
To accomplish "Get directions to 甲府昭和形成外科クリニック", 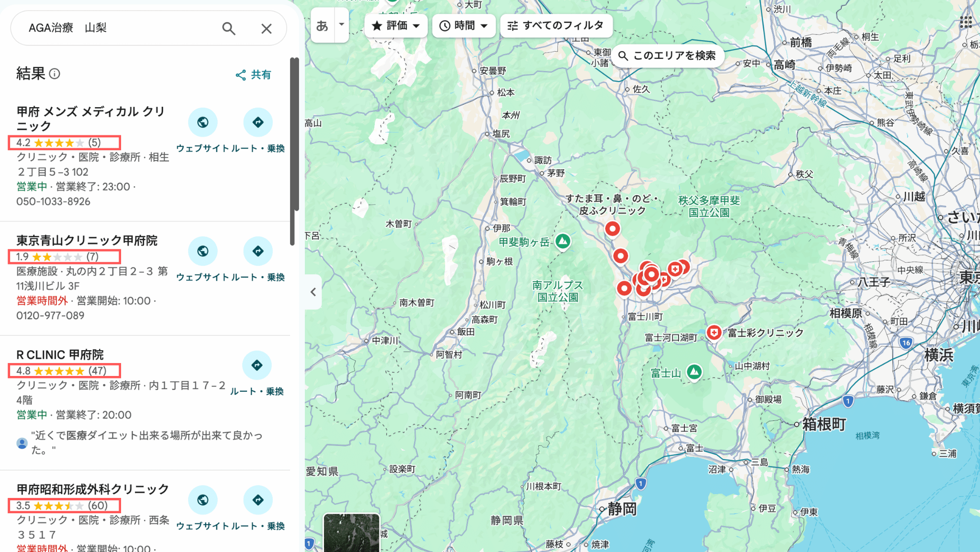I will point(258,500).
